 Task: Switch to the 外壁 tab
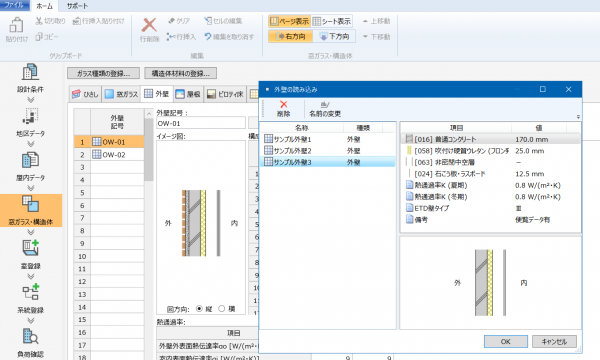(x=157, y=94)
